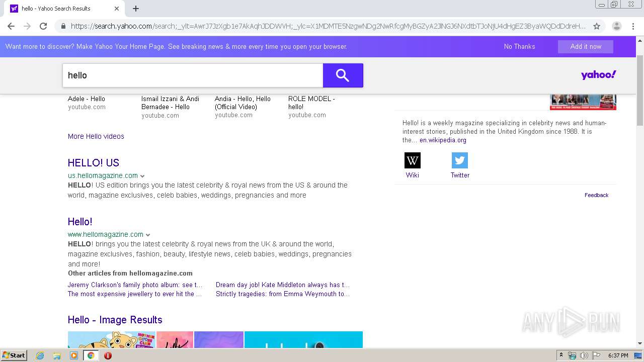The width and height of the screenshot is (644, 362).
Task: Reload the page with the refresh icon
Action: [43, 26]
